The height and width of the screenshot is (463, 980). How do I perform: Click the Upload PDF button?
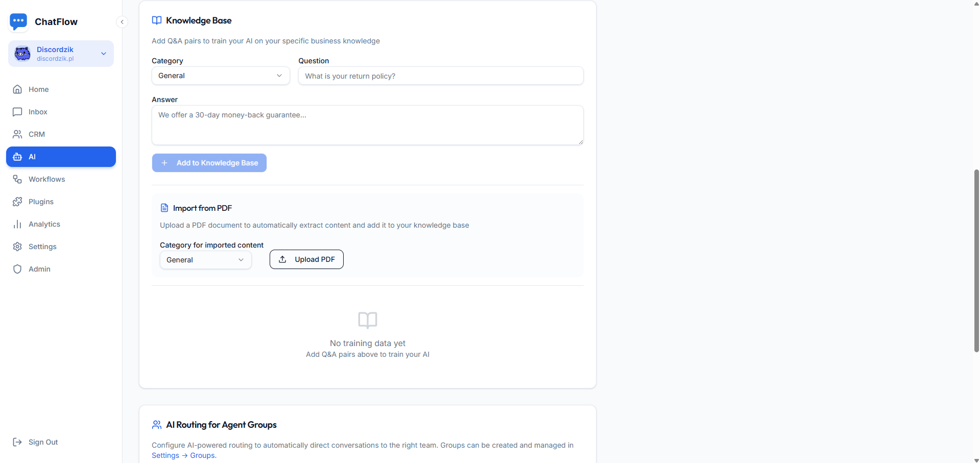tap(306, 259)
